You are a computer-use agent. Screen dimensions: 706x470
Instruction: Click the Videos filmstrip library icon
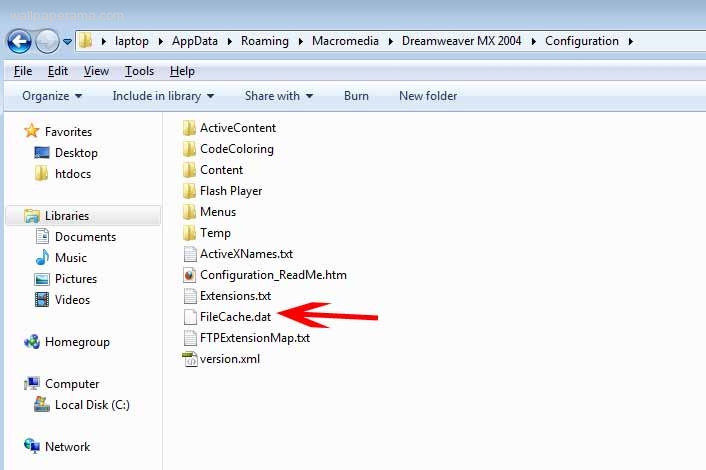(x=42, y=299)
